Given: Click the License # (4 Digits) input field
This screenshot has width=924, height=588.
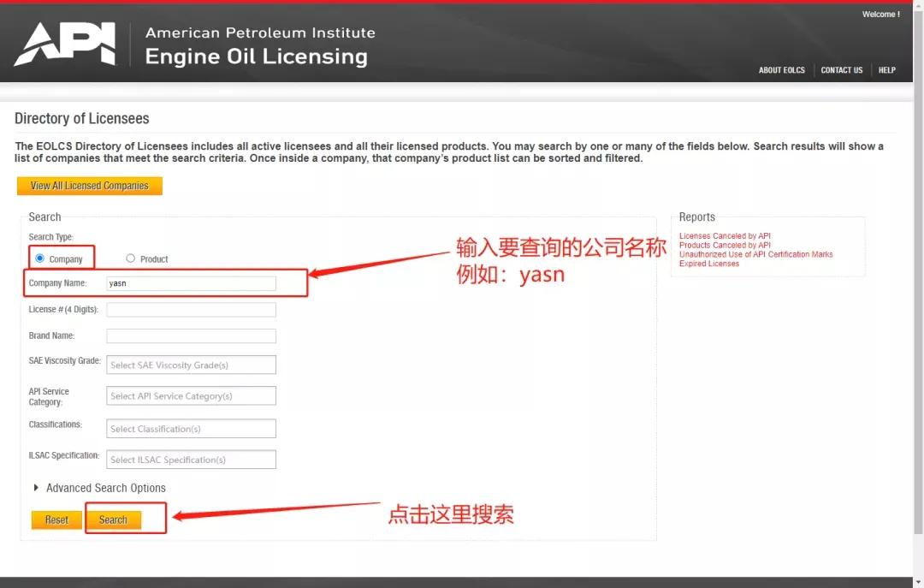Looking at the screenshot, I should click(x=190, y=309).
